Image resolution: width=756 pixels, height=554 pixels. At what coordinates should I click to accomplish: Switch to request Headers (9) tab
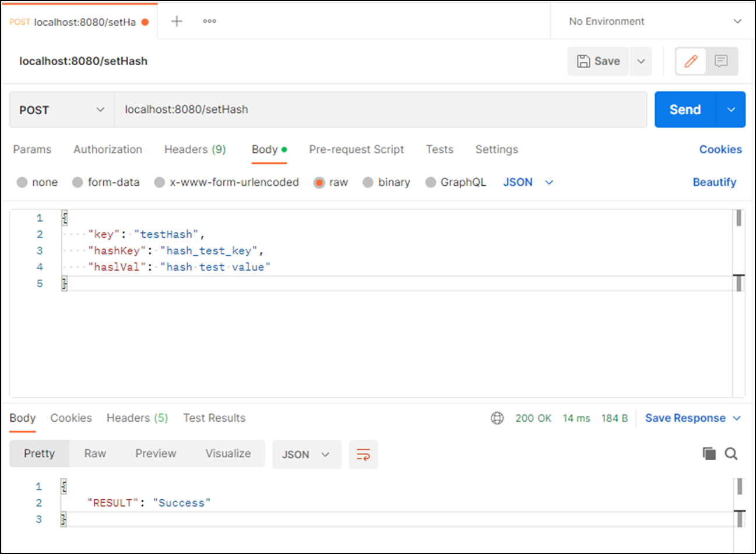click(195, 150)
